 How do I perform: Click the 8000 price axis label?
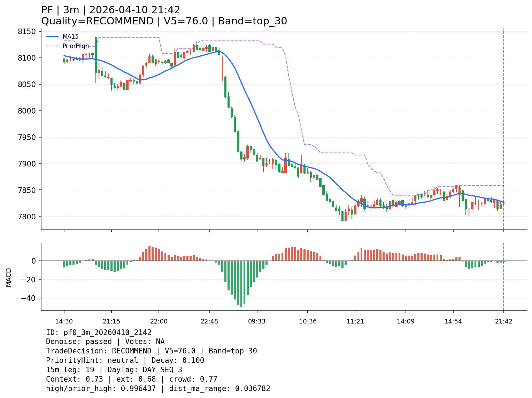point(26,111)
